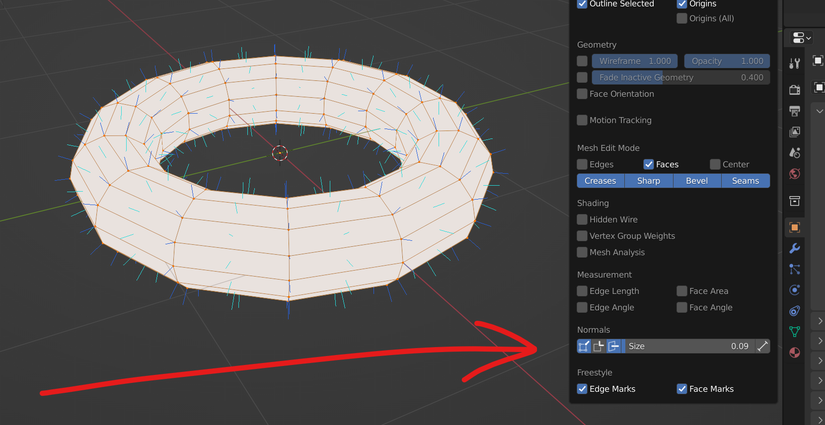This screenshot has width=825, height=425.
Task: Enable the Edge Length measurement checkbox
Action: [583, 291]
